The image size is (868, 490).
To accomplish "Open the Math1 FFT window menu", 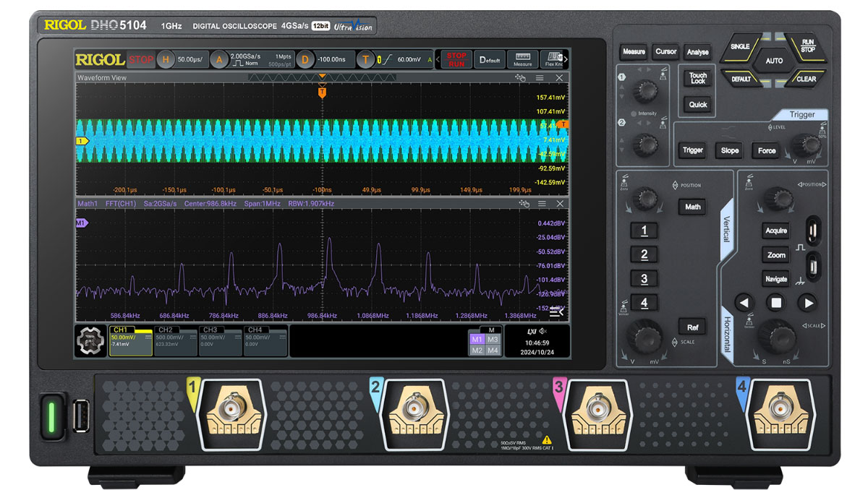I will [x=540, y=204].
